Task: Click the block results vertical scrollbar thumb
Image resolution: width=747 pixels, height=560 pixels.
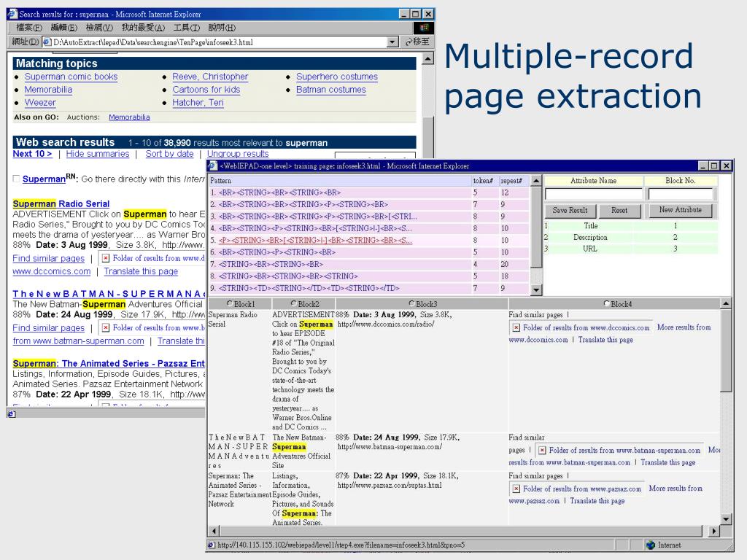Action: [726, 351]
